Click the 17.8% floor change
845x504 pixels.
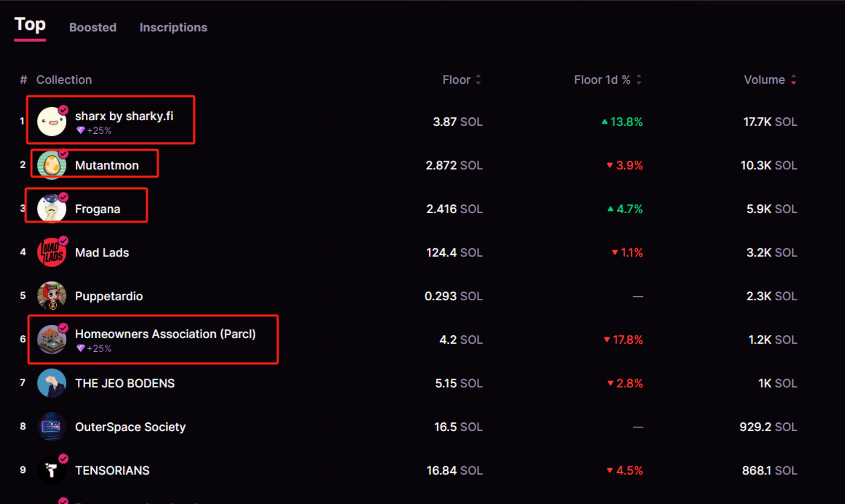coord(623,340)
